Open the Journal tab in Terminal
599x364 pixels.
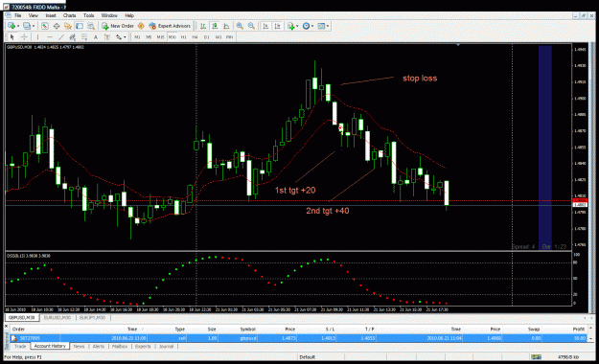[x=166, y=347]
